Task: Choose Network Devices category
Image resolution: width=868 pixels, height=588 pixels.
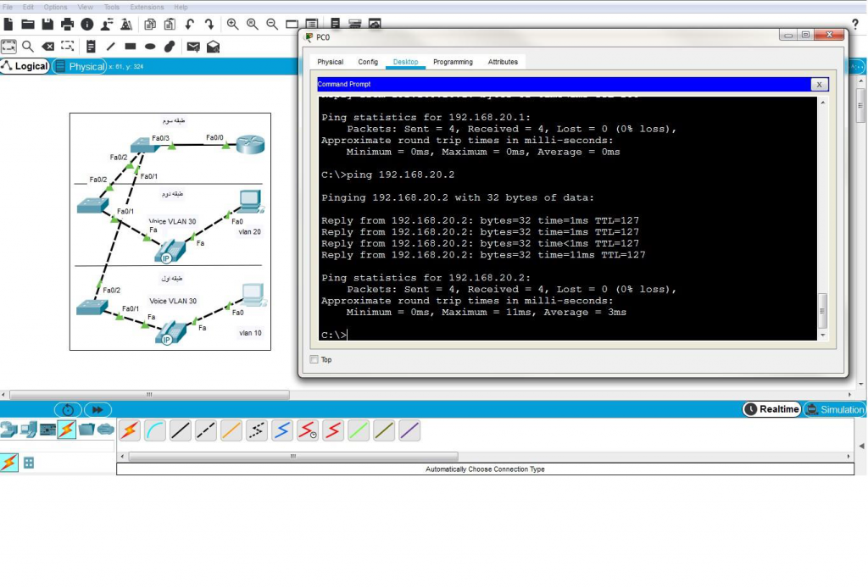Action: (x=8, y=430)
